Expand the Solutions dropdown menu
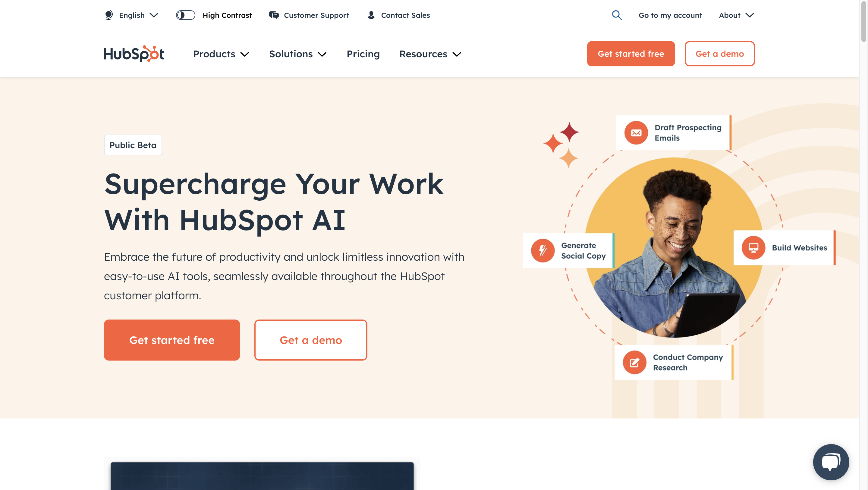Screen dimensions: 868x490 [297, 54]
